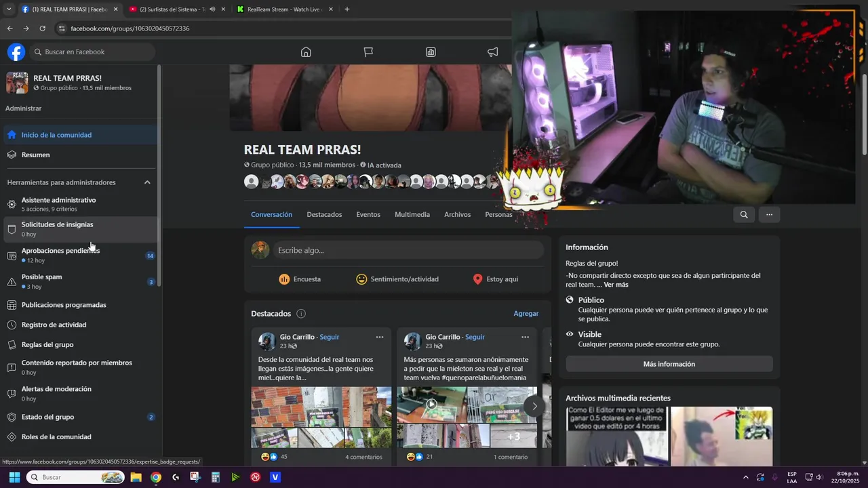
Task: Open Calculator from taskbar
Action: 216,477
